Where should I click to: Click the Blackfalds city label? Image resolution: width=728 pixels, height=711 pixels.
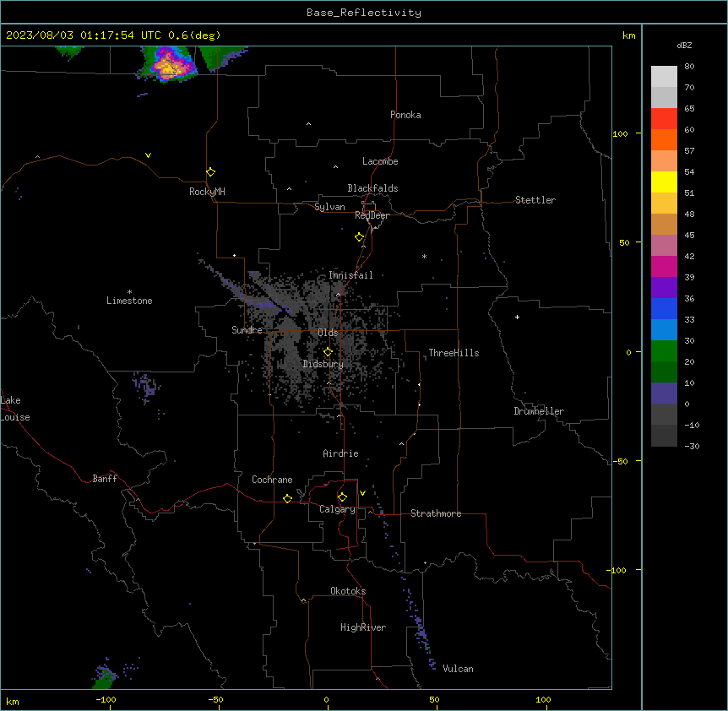(372, 188)
